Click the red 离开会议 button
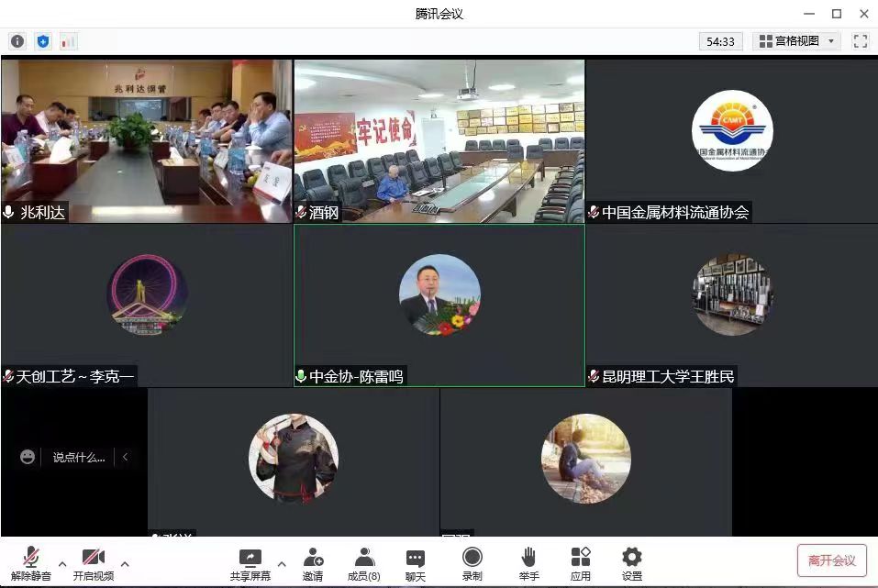 (831, 560)
